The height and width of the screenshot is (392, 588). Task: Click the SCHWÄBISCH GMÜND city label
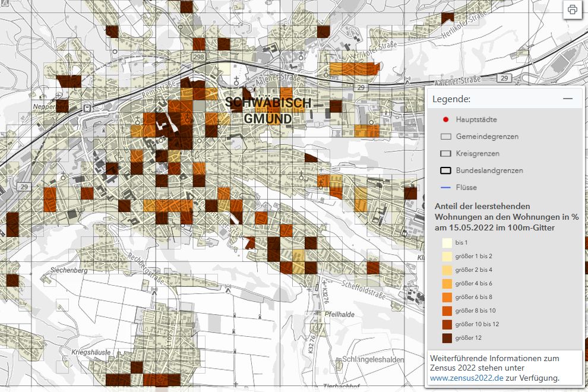[x=268, y=110]
